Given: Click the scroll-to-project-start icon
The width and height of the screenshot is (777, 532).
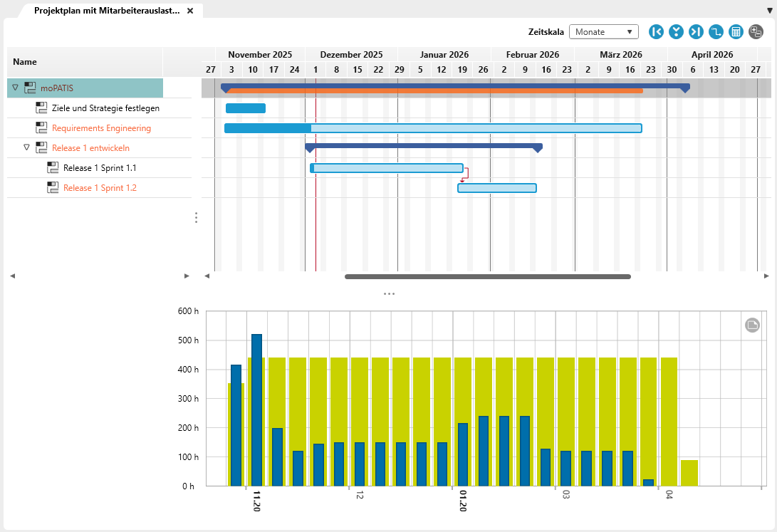Looking at the screenshot, I should pos(656,32).
